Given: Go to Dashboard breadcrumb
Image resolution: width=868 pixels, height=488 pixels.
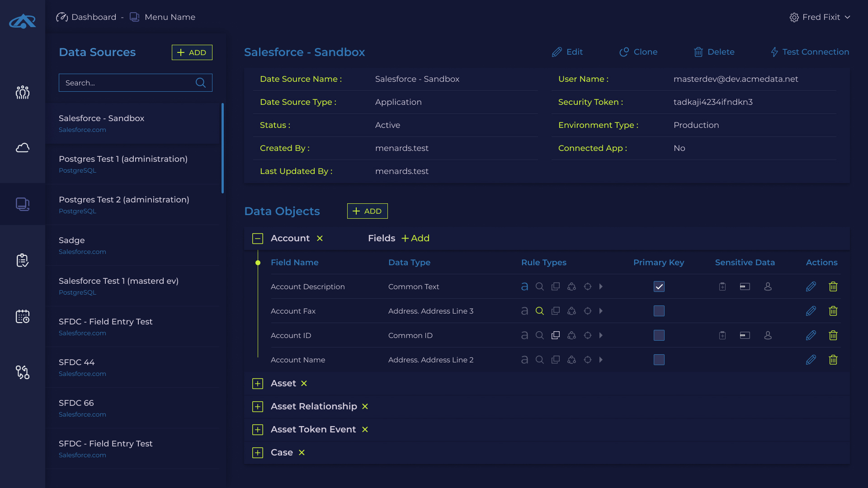Looking at the screenshot, I should (94, 17).
